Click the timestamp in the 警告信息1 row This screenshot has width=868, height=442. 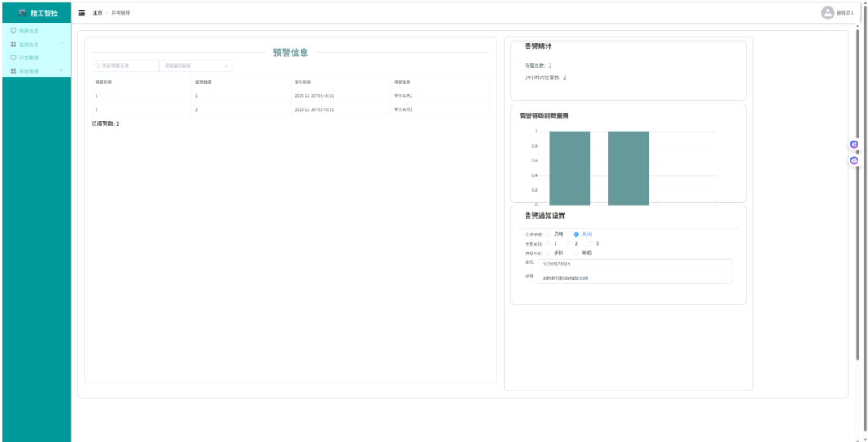314,96
